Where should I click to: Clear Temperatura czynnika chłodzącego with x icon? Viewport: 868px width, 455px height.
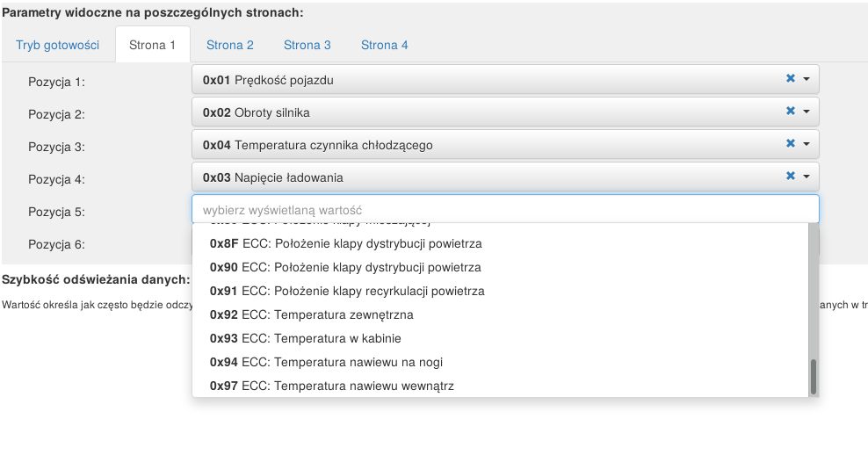[x=791, y=144]
